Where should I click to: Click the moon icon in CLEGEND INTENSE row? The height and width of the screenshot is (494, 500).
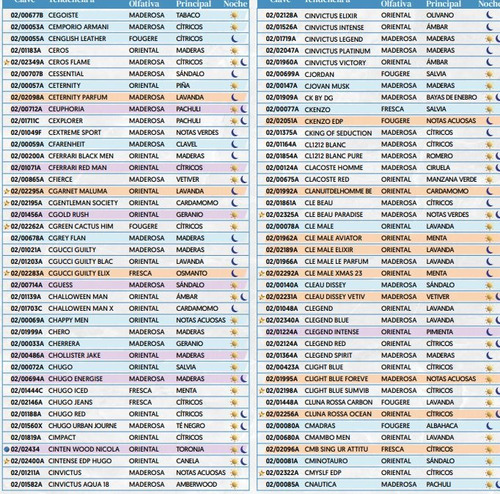click(x=490, y=332)
